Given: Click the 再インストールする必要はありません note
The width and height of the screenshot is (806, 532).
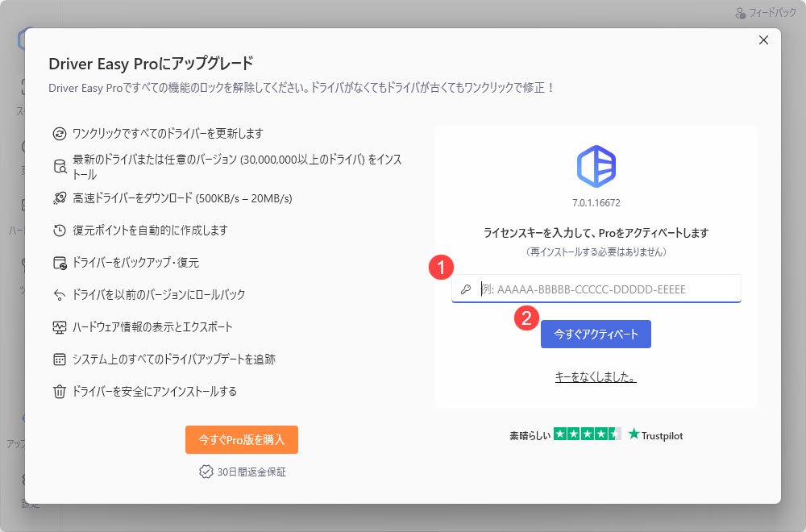Looking at the screenshot, I should point(596,251).
